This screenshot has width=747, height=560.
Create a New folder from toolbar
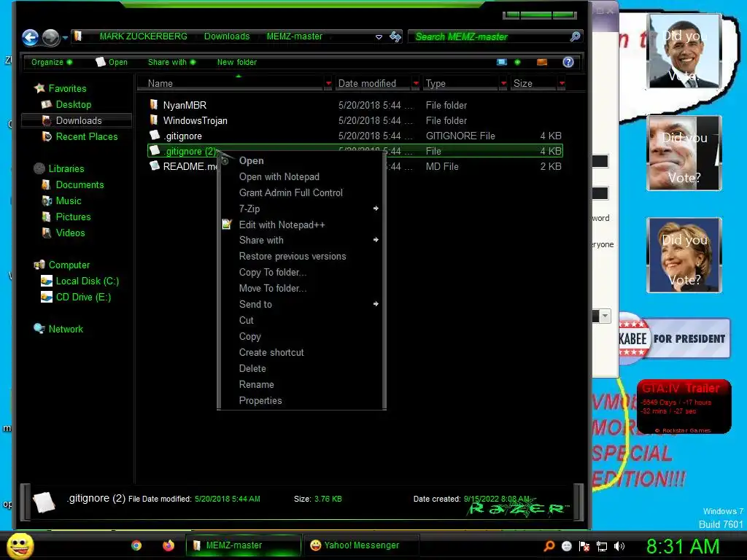(237, 62)
